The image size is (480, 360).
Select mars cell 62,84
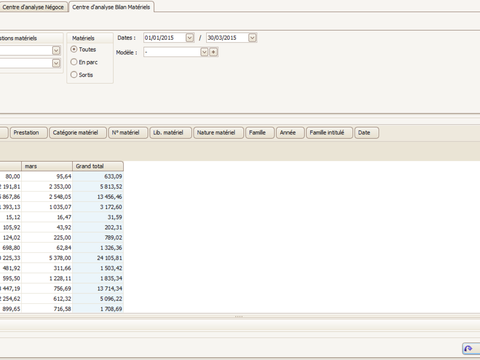tap(47, 248)
